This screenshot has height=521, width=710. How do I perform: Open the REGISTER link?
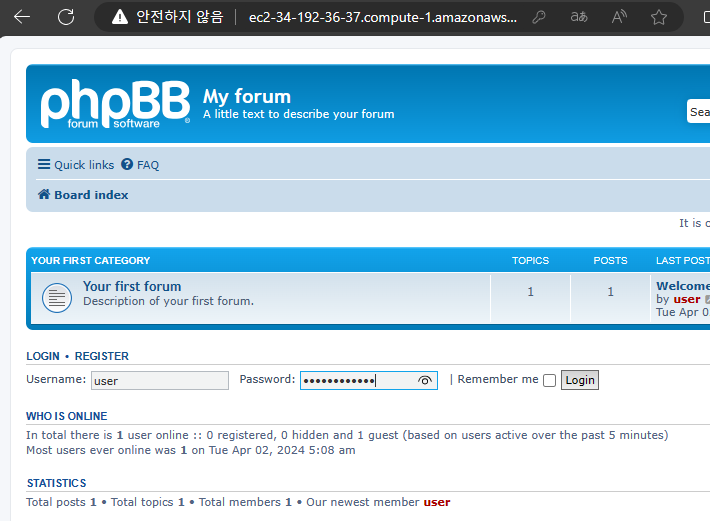coord(101,356)
